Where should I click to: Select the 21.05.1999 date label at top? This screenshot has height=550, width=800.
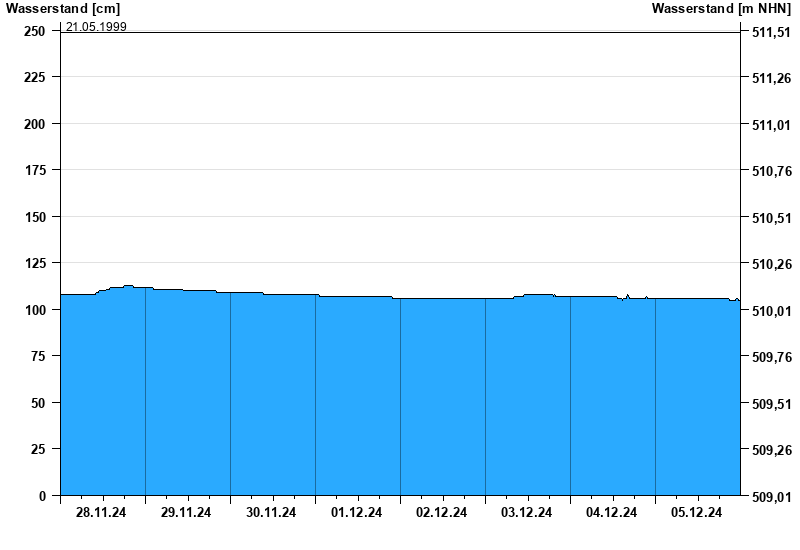click(96, 27)
